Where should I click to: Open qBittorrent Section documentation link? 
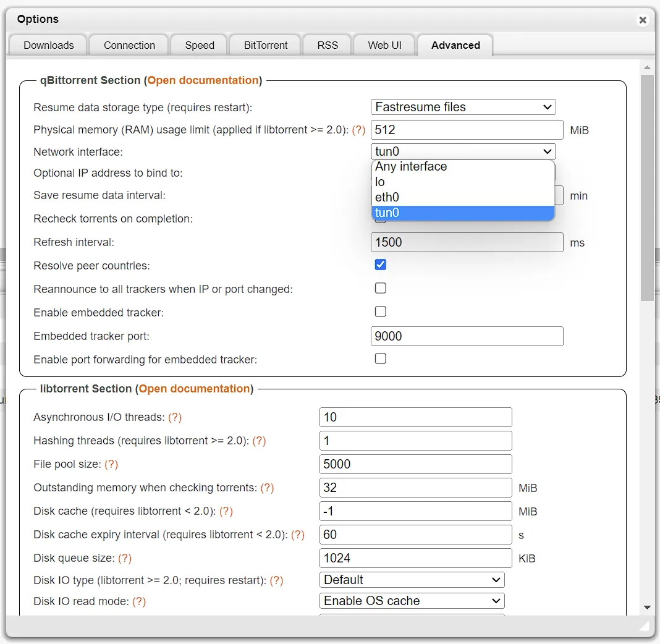click(203, 80)
